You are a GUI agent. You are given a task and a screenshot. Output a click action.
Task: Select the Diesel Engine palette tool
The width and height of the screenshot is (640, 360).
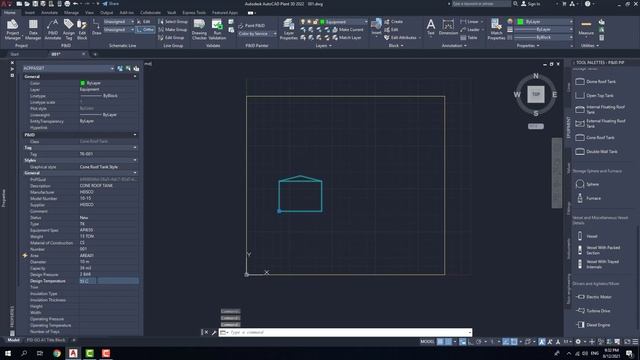(593, 325)
